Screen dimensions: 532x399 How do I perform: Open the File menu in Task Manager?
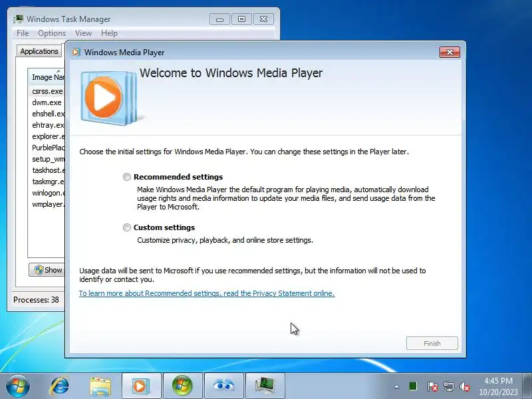pos(23,33)
